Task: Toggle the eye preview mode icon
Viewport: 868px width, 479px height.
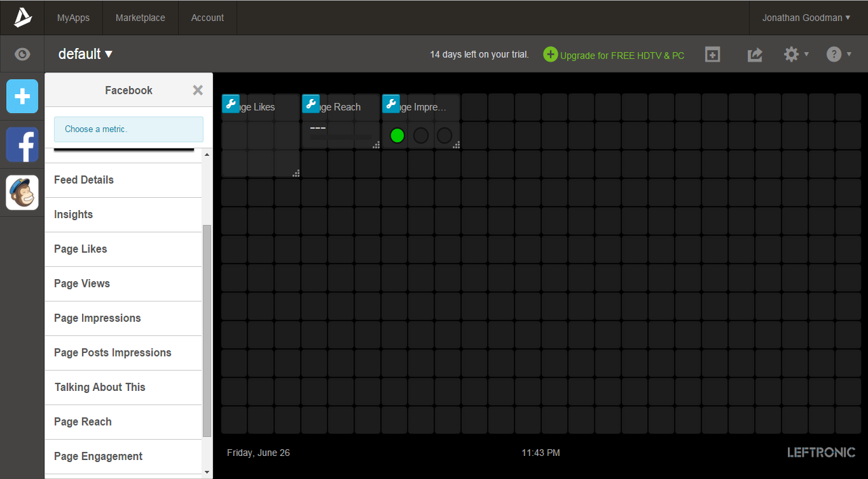Action: [22, 54]
